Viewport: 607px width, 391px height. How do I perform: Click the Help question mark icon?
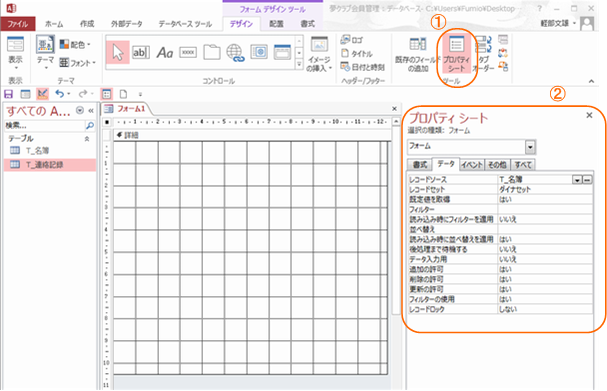click(539, 8)
